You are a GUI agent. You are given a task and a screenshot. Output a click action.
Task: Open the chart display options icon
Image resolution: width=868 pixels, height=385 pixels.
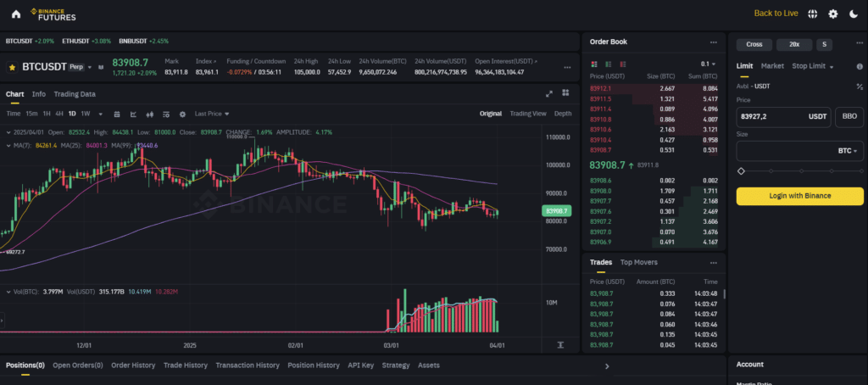click(x=166, y=114)
